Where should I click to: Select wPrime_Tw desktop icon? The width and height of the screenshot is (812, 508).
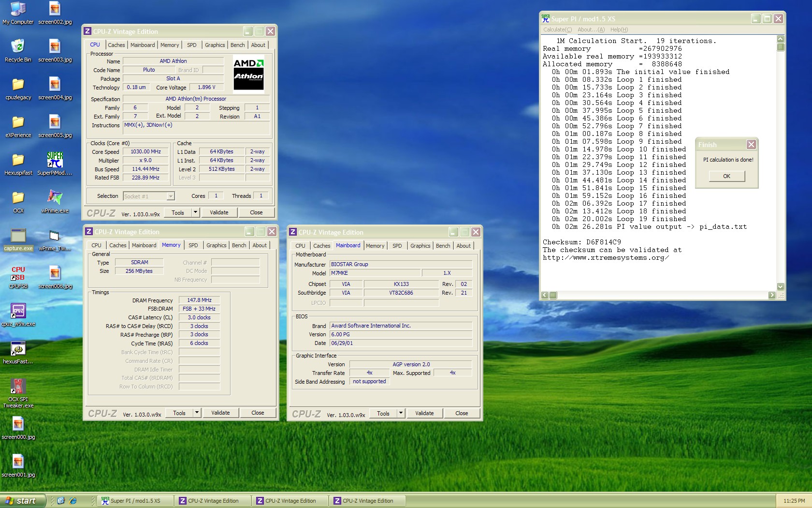coord(55,239)
